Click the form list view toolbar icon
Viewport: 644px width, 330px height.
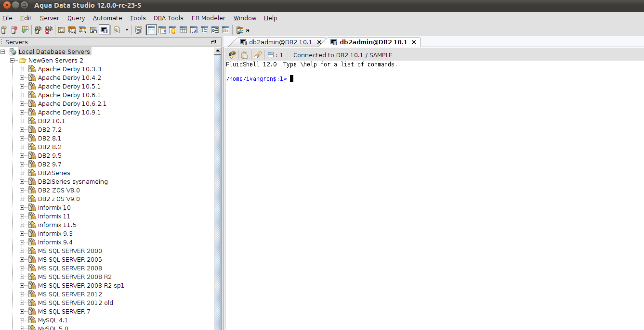pyautogui.click(x=204, y=30)
